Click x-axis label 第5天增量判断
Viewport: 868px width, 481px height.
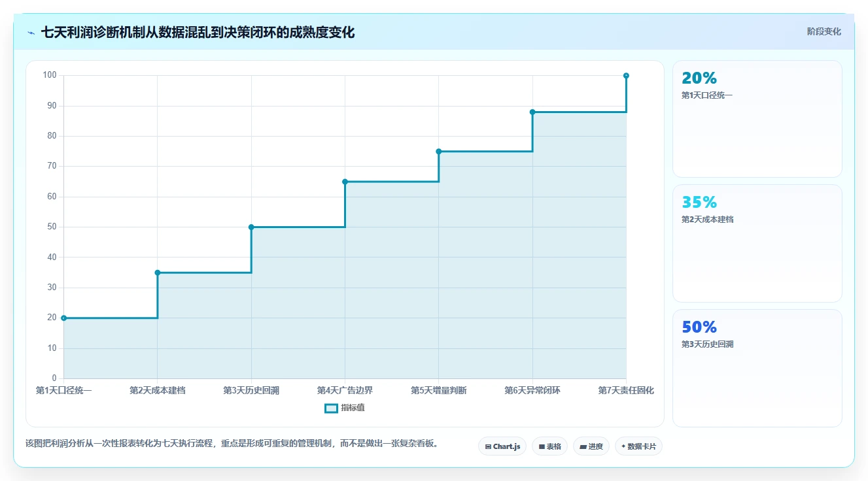tap(439, 391)
